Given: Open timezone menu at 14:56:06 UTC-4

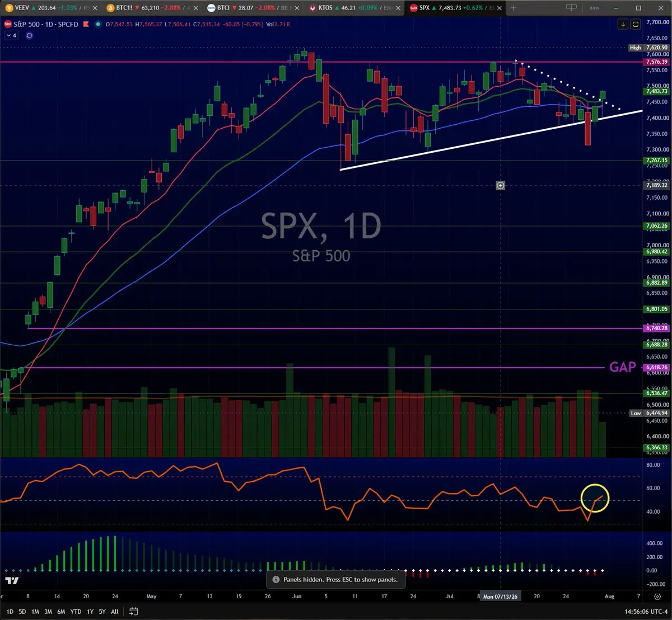Looking at the screenshot, I should pyautogui.click(x=645, y=612).
